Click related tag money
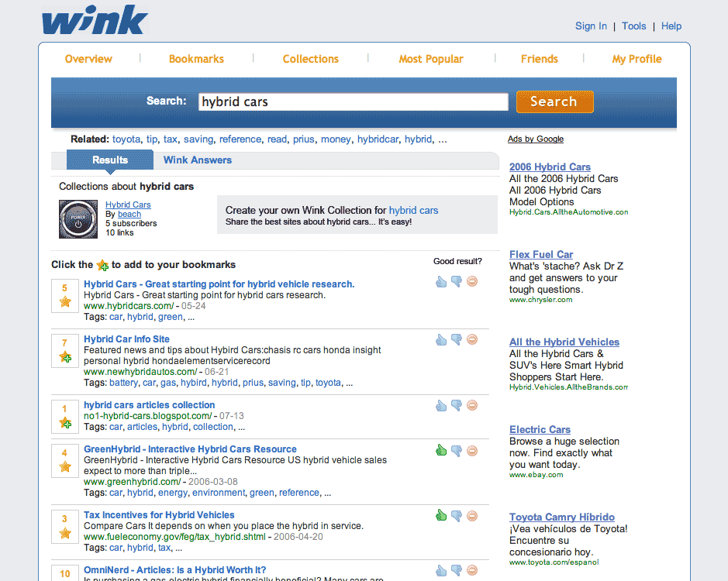 (x=336, y=139)
